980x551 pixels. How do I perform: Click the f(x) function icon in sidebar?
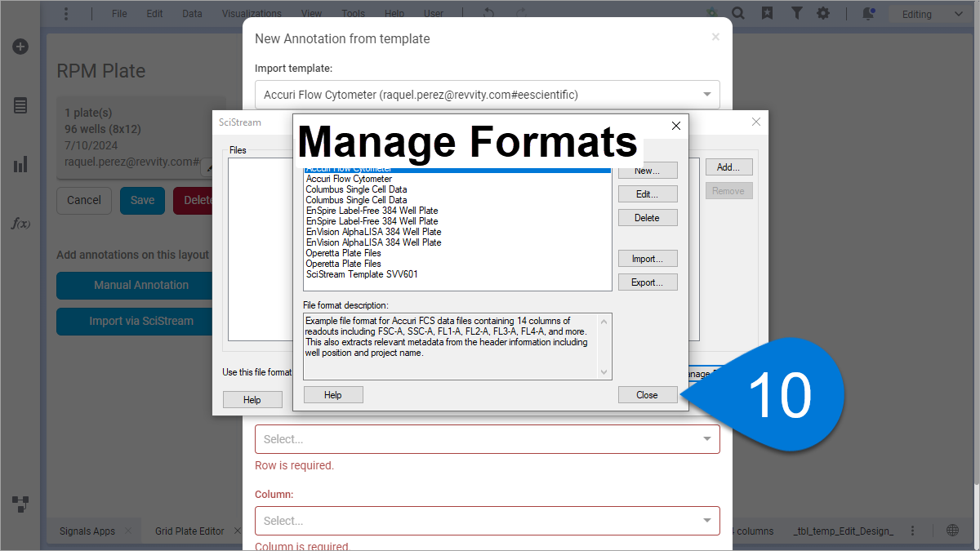click(20, 223)
